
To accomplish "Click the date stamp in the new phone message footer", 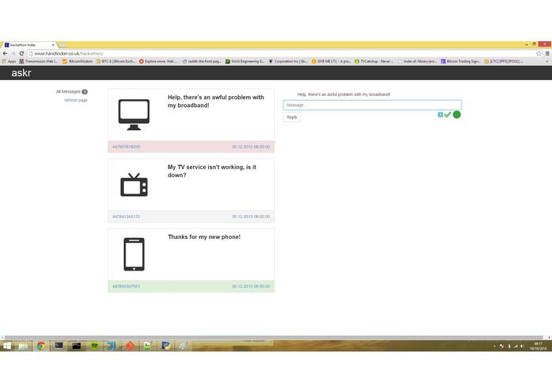I will tap(251, 286).
